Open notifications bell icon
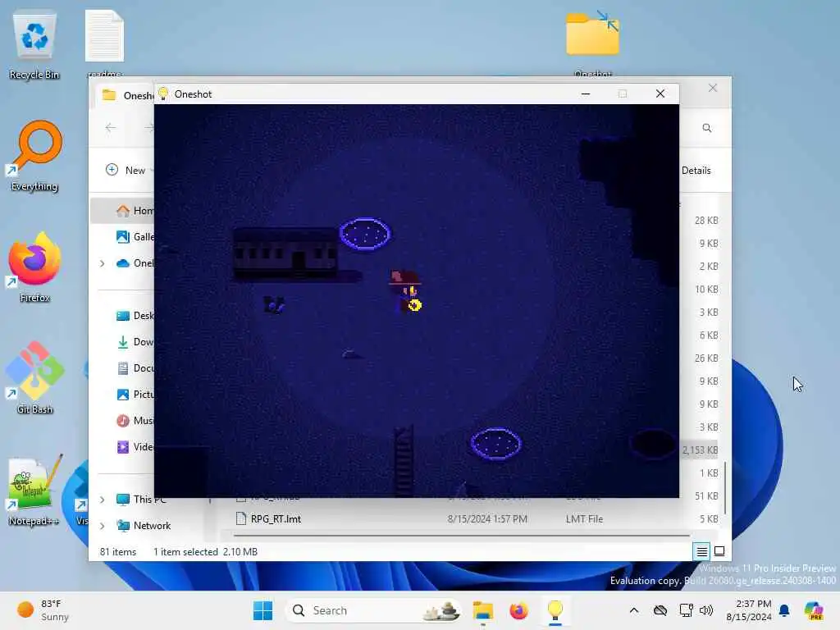The height and width of the screenshot is (630, 840). [x=784, y=610]
